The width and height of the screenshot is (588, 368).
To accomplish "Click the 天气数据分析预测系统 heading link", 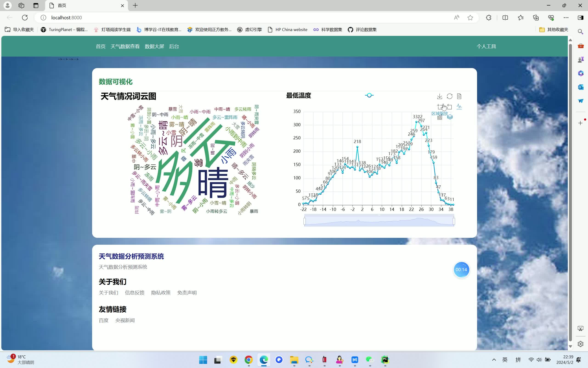I will pos(131,256).
